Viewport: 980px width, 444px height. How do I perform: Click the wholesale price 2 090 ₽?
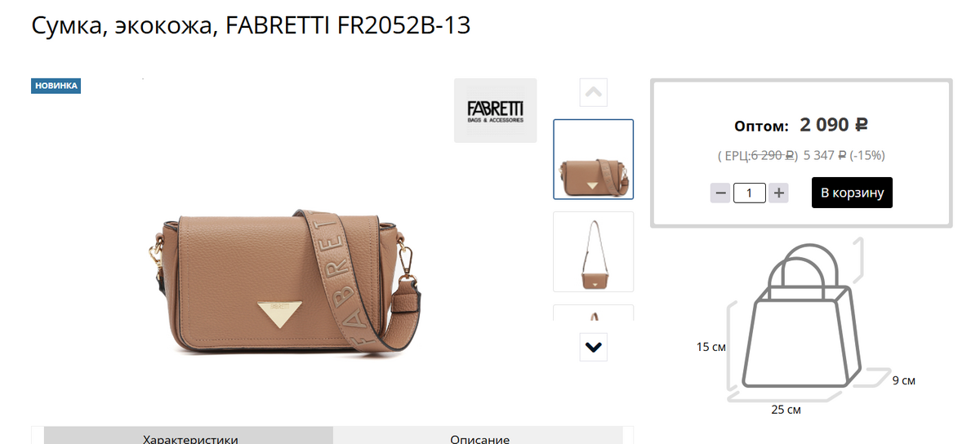(833, 125)
